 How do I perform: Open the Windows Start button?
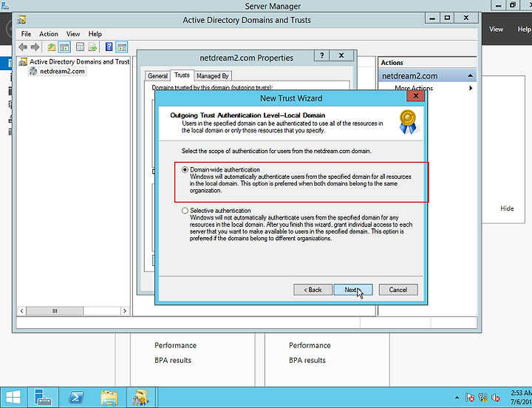pyautogui.click(x=13, y=397)
